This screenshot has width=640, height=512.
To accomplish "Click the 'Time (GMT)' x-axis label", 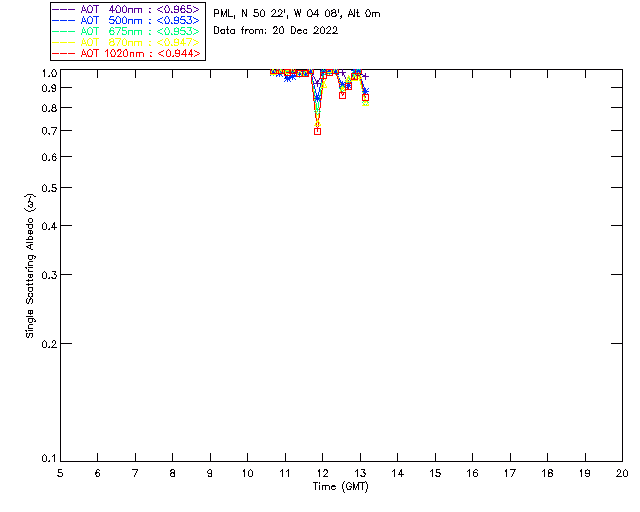I will coord(341,487).
